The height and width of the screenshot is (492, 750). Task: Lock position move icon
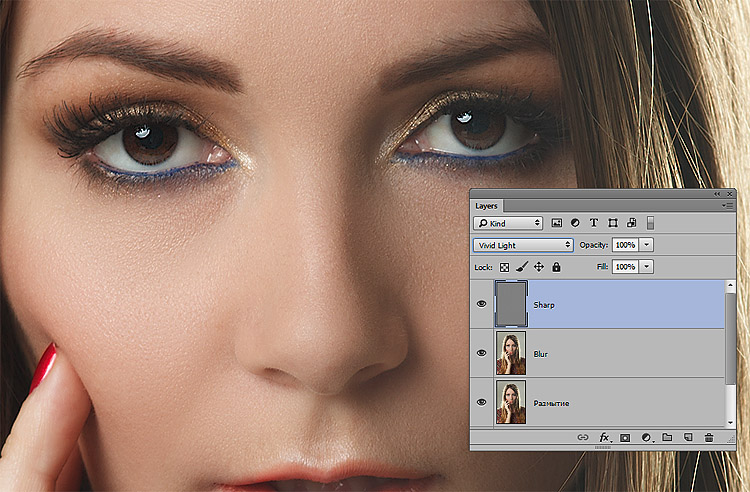coord(539,267)
